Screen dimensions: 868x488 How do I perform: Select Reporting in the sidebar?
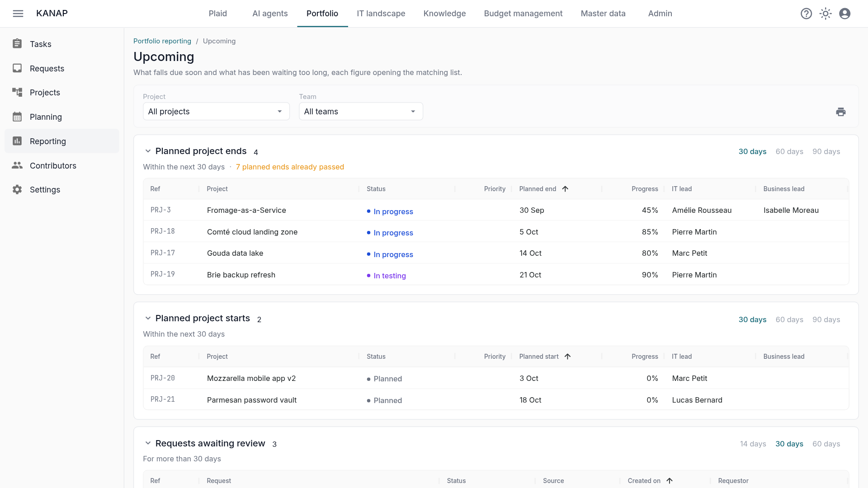[x=62, y=141]
